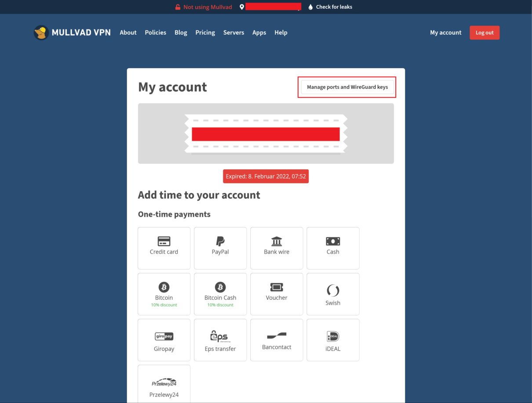Screen dimensions: 532x403
Task: Click the water drop leak icon
Action: [310, 7]
